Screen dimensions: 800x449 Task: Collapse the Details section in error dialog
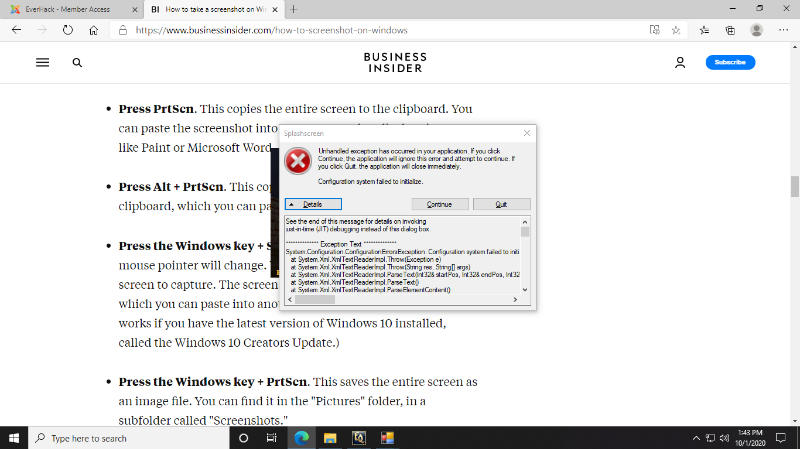pos(313,204)
